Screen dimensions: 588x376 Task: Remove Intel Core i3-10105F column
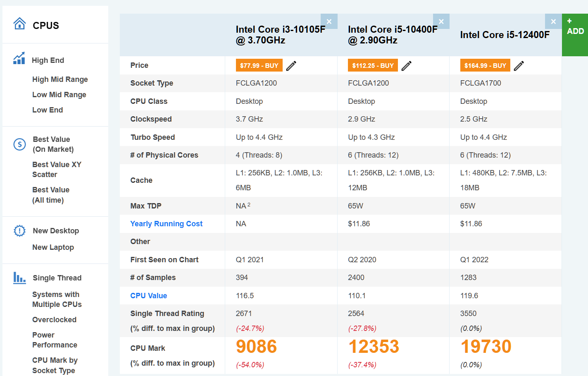(329, 22)
